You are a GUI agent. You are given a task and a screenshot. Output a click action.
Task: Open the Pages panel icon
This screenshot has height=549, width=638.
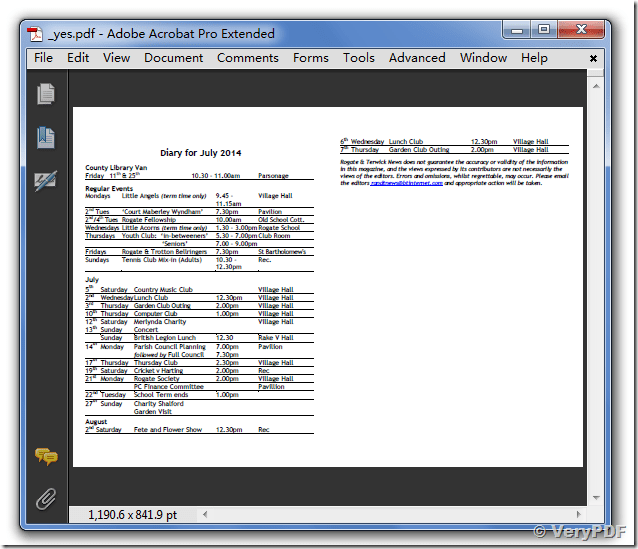tap(46, 94)
